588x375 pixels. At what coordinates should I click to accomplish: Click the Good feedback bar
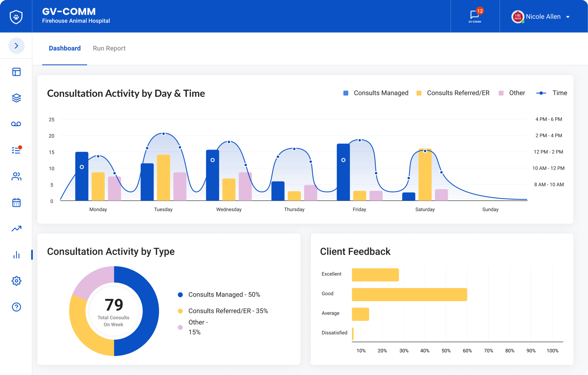click(x=409, y=295)
